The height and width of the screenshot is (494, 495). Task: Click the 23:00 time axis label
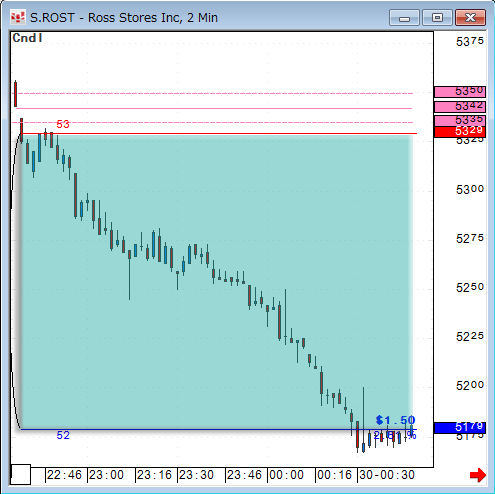click(x=106, y=475)
